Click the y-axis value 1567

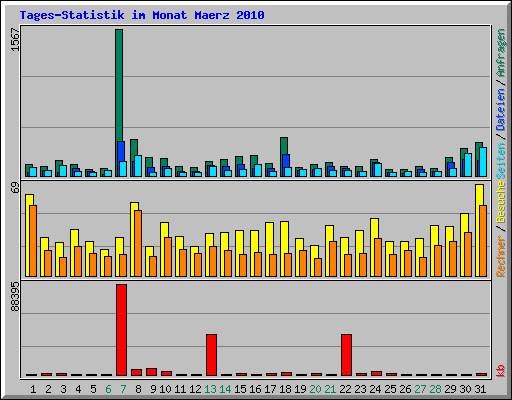(15, 39)
